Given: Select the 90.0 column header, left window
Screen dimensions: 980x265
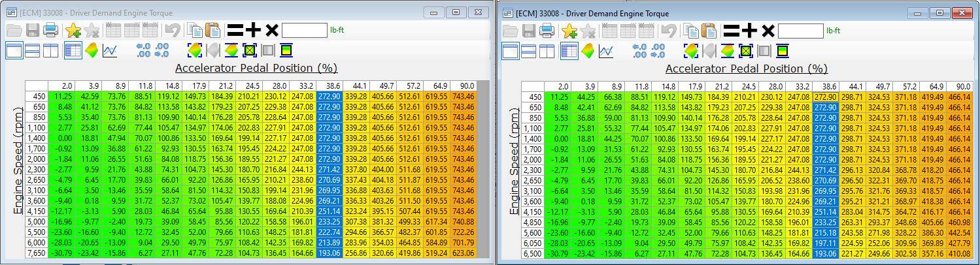Looking at the screenshot, I should (x=464, y=86).
